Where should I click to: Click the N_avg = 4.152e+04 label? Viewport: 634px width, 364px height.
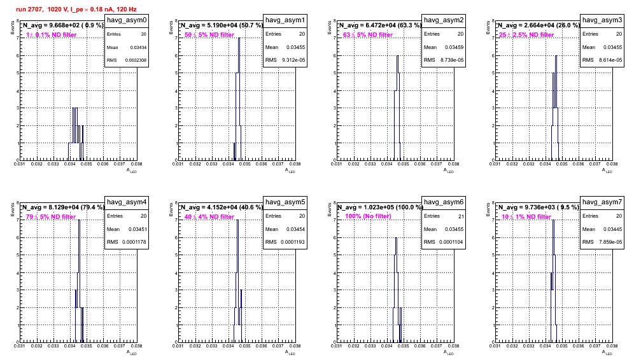click(x=221, y=207)
